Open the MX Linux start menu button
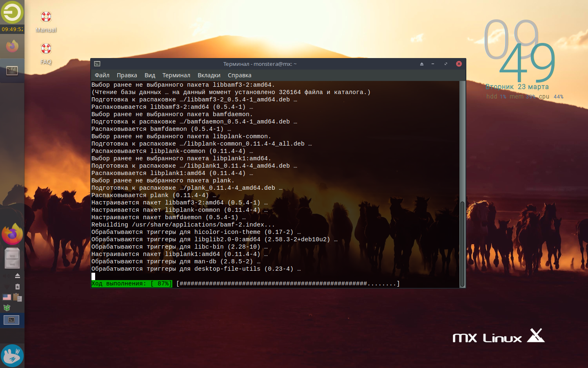The height and width of the screenshot is (368, 588). coord(12,355)
